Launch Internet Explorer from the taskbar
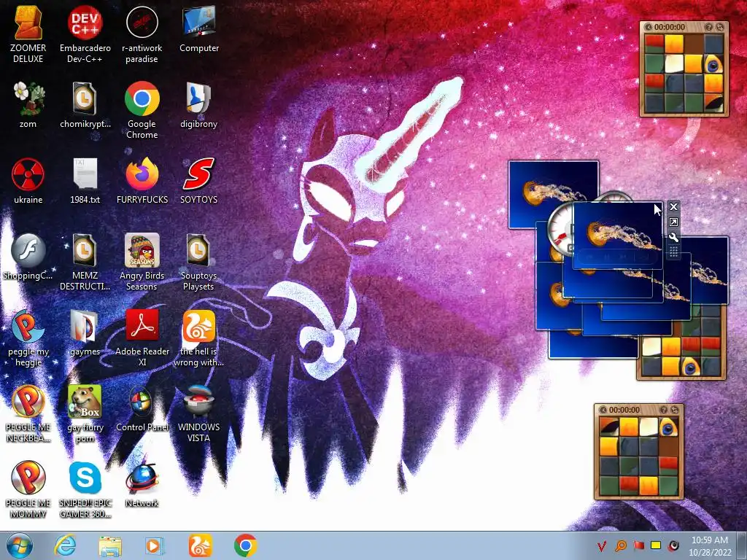This screenshot has width=747, height=560. click(x=65, y=545)
